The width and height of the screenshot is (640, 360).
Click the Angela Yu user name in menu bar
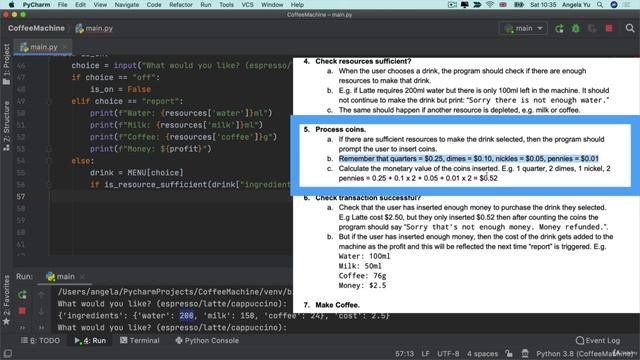(x=576, y=5)
